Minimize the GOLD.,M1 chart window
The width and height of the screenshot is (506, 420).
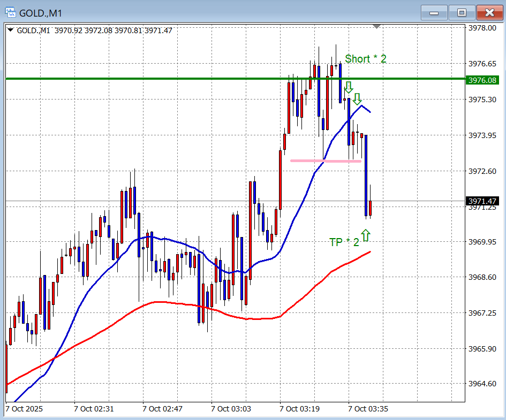point(434,12)
